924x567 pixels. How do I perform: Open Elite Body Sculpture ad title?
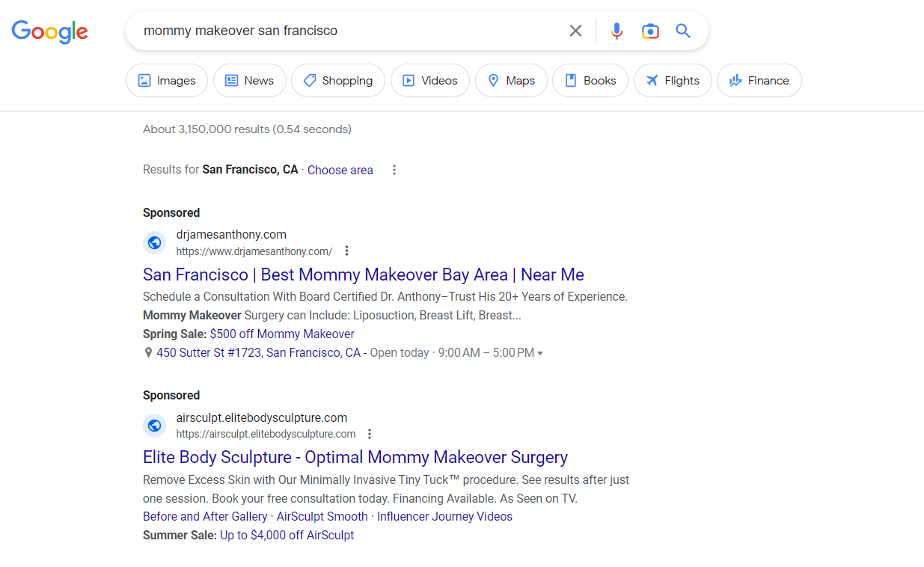pos(355,457)
